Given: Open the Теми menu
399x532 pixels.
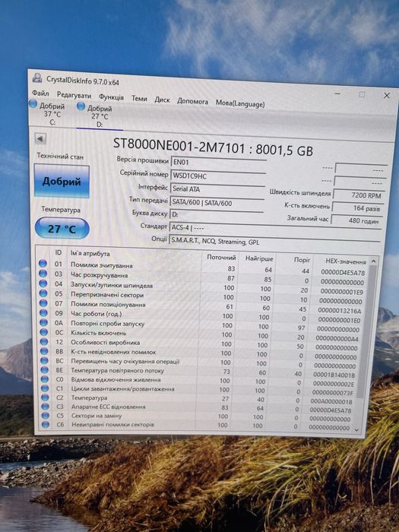Looking at the screenshot, I should (x=139, y=98).
